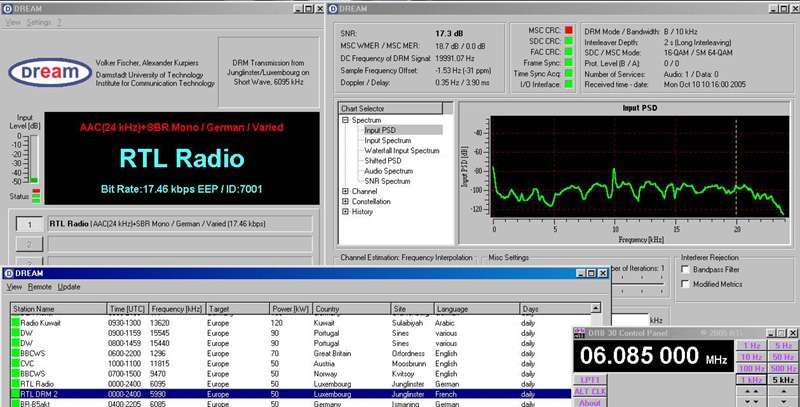Click the green icon for DW 15440 kHz row
This screenshot has height=407, width=800.
(15, 343)
